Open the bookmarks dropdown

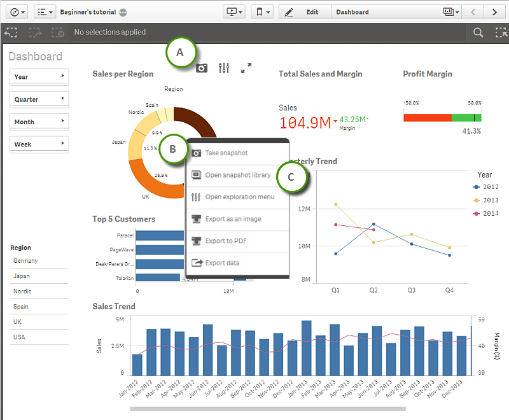pyautogui.click(x=261, y=12)
